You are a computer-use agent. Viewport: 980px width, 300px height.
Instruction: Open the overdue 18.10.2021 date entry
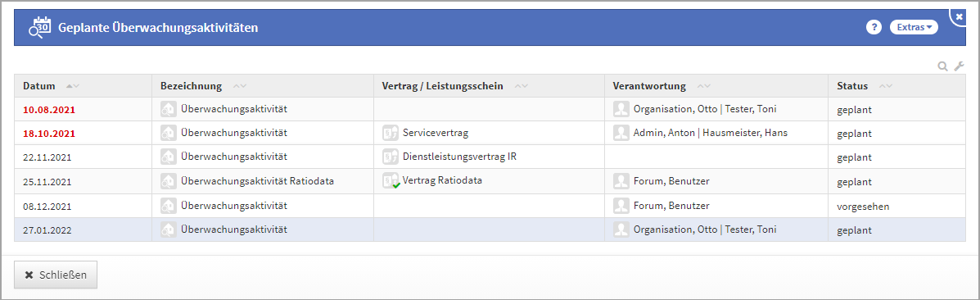(49, 134)
